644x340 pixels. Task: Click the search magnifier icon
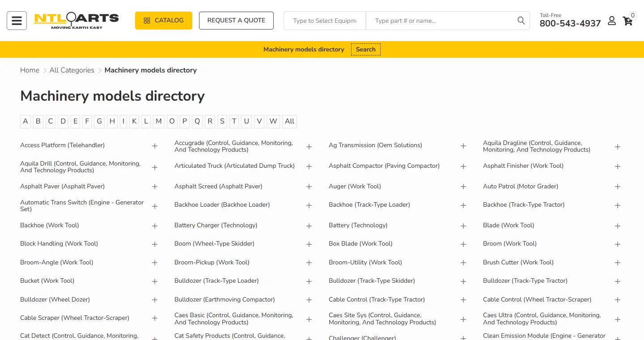coord(521,21)
